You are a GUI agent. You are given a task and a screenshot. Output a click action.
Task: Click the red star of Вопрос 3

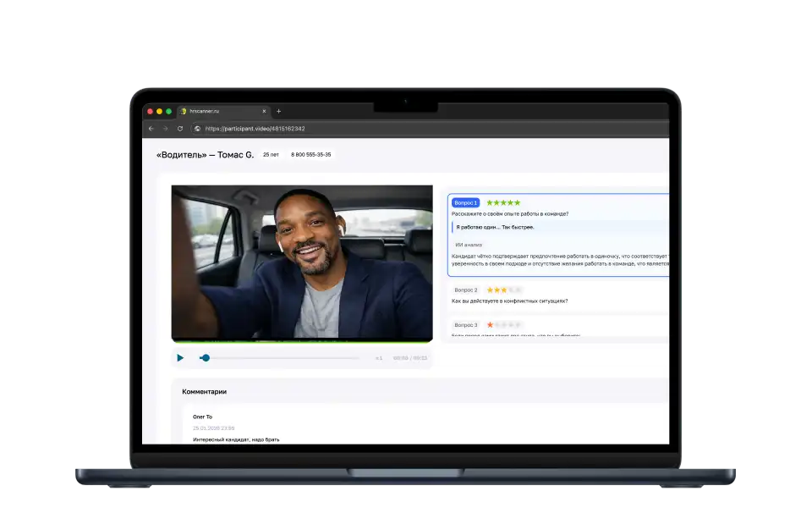[x=490, y=325]
